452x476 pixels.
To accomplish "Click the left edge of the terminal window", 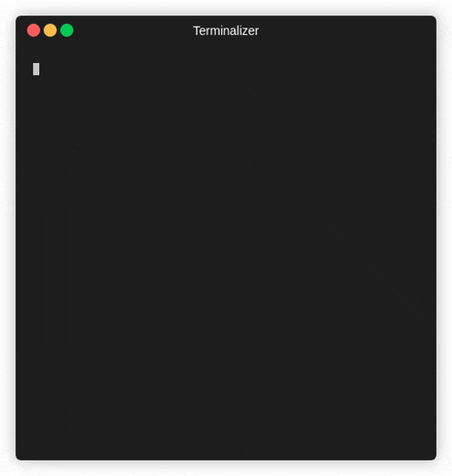I will pos(16,238).
